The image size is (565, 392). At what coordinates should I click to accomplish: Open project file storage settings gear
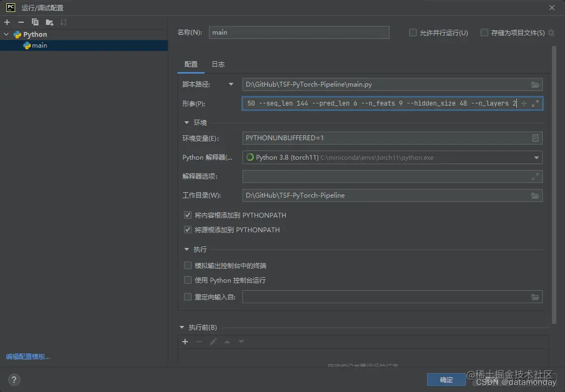click(551, 33)
